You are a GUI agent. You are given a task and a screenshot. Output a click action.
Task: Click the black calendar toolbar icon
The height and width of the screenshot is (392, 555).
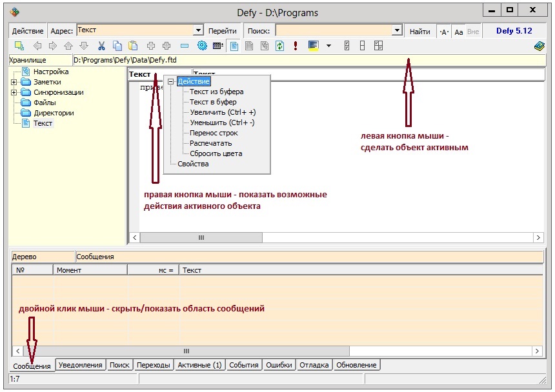[x=217, y=46]
